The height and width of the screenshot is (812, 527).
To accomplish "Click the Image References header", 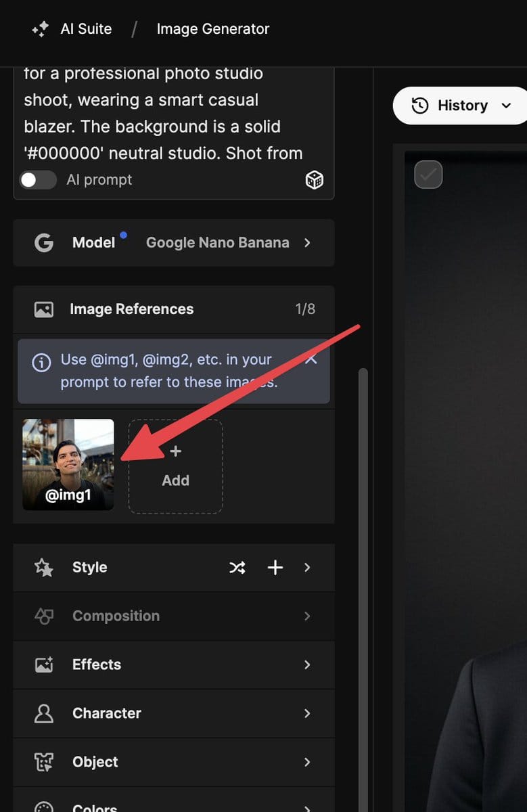I will (174, 309).
